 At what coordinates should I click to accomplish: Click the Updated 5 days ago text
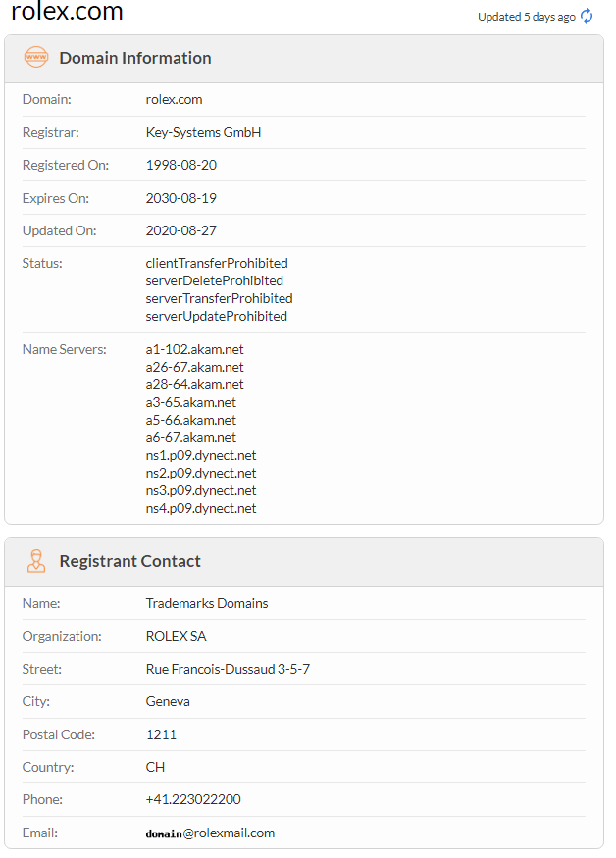click(x=527, y=17)
